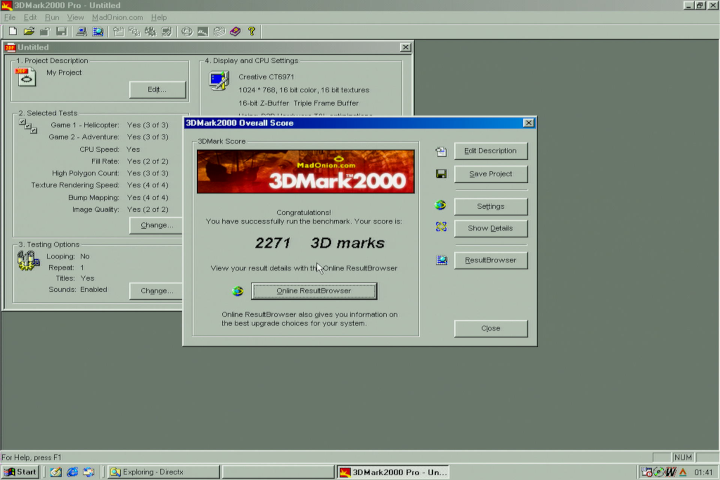Click the orange triangle system tray icon
The image size is (720, 480).
(x=683, y=472)
